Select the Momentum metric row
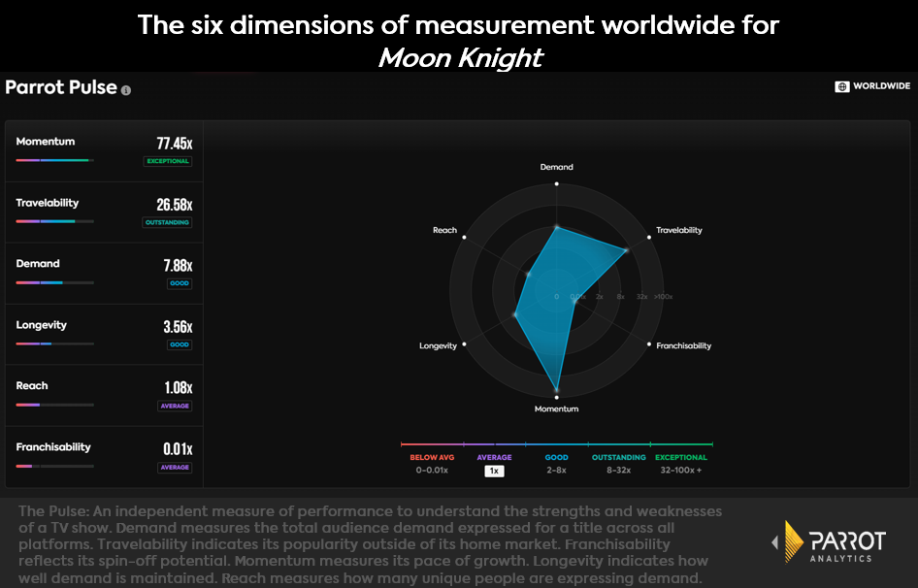 (x=104, y=151)
